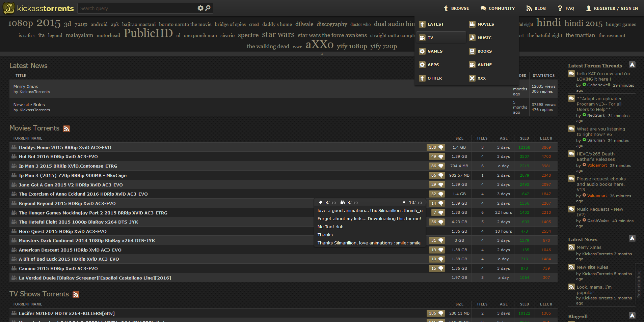Collapse the Latest Forum Threads panel
The width and height of the screenshot is (644, 322).
(632, 64)
